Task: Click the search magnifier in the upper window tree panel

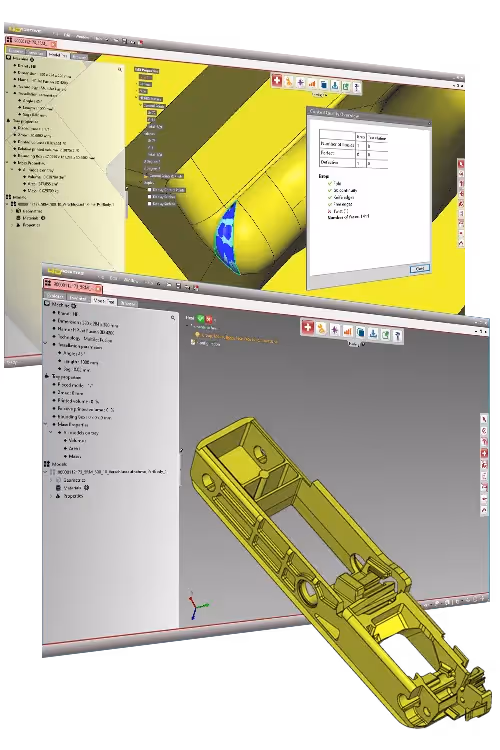Action: point(120,70)
